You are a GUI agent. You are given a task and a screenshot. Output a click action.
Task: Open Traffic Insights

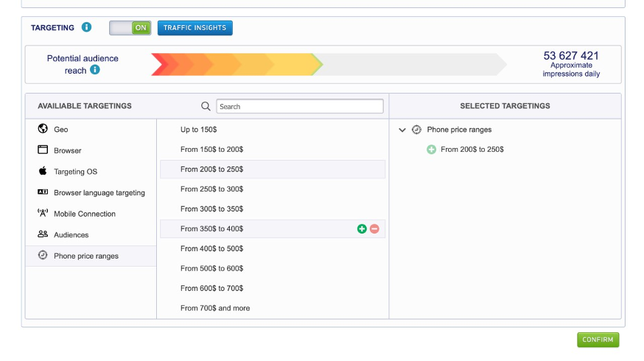[x=195, y=28]
